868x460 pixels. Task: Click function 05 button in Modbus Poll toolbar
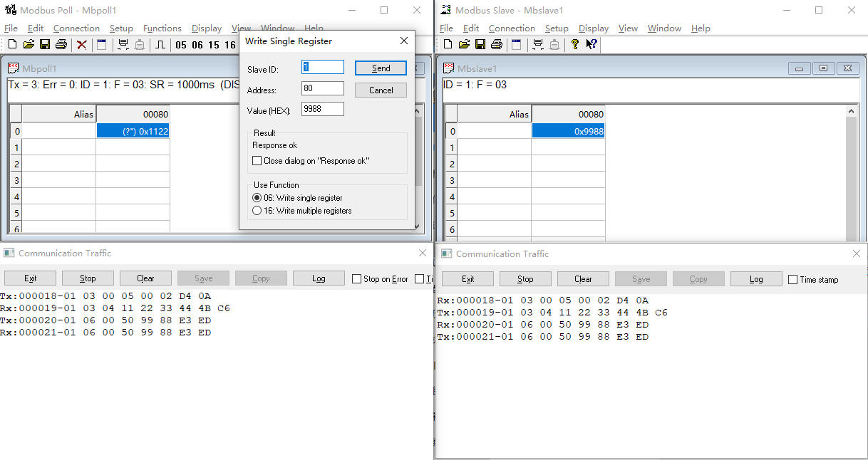181,45
